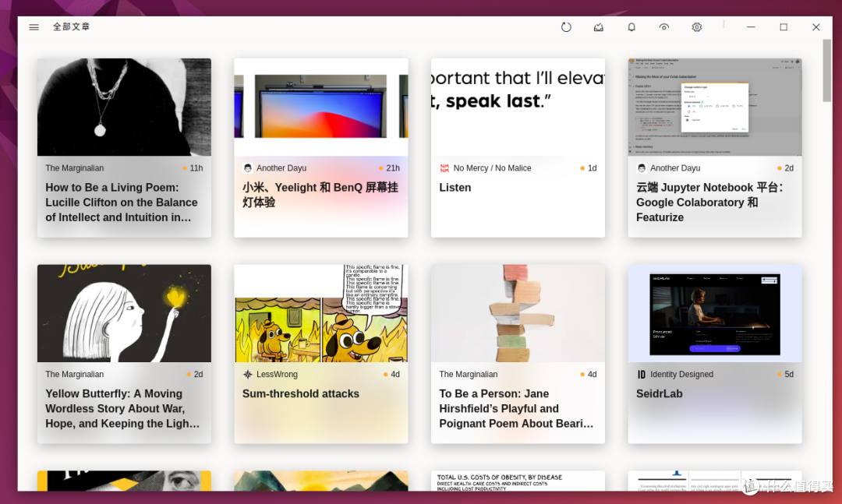Click the No Mercy / No Malice feed icon
The height and width of the screenshot is (504, 842).
tap(444, 168)
